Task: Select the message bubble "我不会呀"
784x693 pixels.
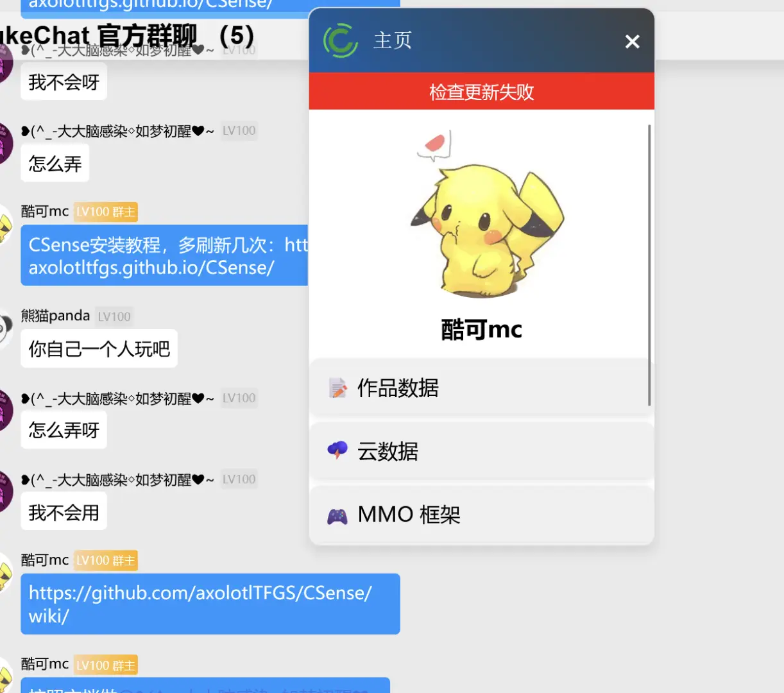Action: (x=64, y=82)
